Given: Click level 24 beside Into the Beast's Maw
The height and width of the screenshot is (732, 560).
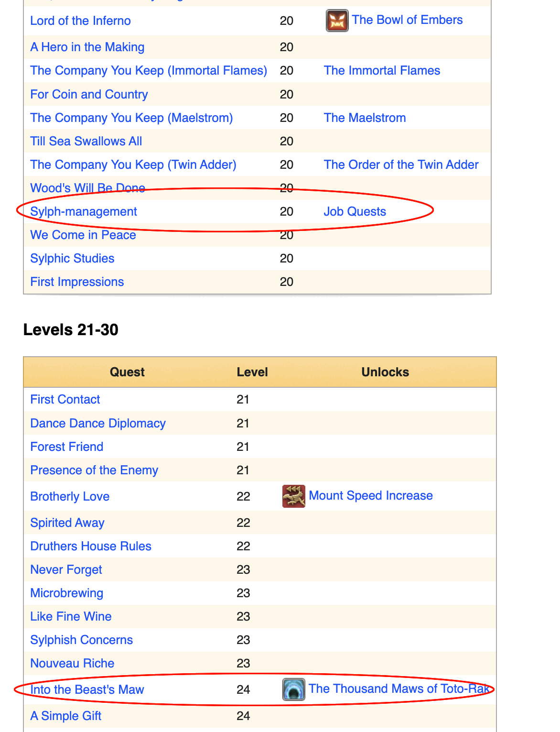Looking at the screenshot, I should pos(243,689).
